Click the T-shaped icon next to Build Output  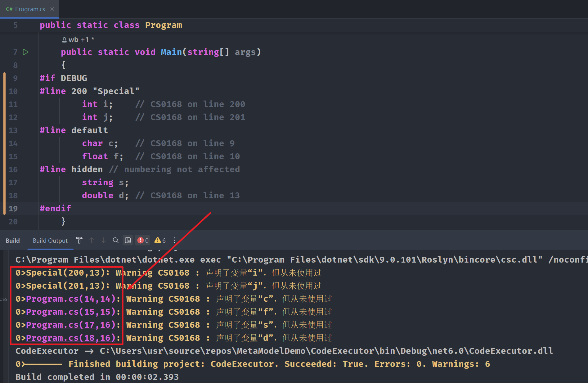click(x=79, y=241)
